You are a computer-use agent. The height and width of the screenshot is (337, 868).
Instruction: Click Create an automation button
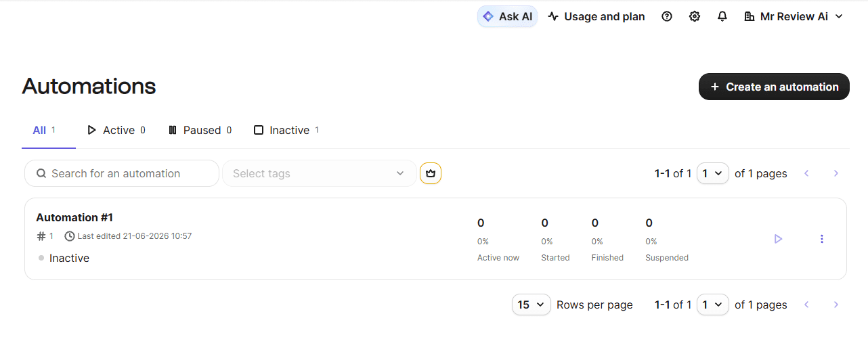[x=774, y=87]
